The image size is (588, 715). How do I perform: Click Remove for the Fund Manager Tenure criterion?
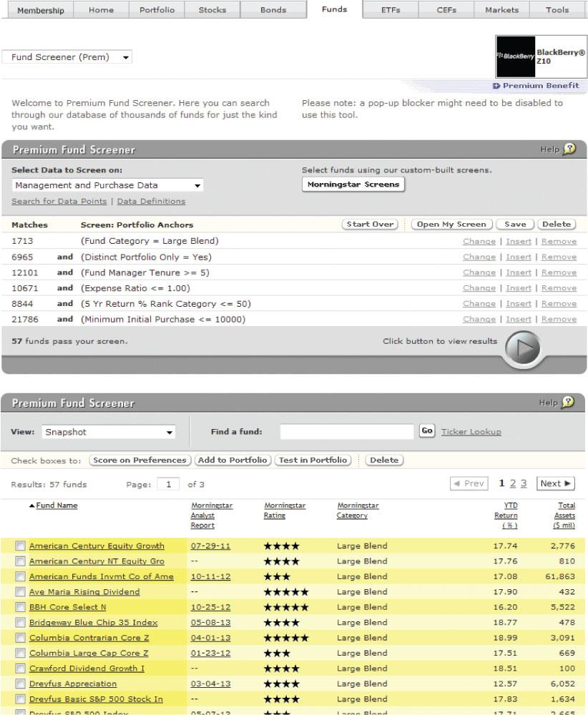[x=559, y=272]
